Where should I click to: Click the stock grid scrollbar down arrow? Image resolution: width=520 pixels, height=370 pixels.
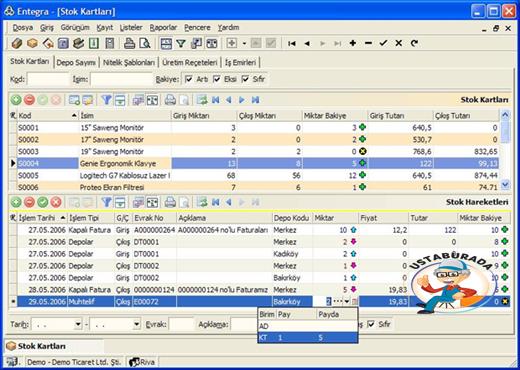[505, 184]
